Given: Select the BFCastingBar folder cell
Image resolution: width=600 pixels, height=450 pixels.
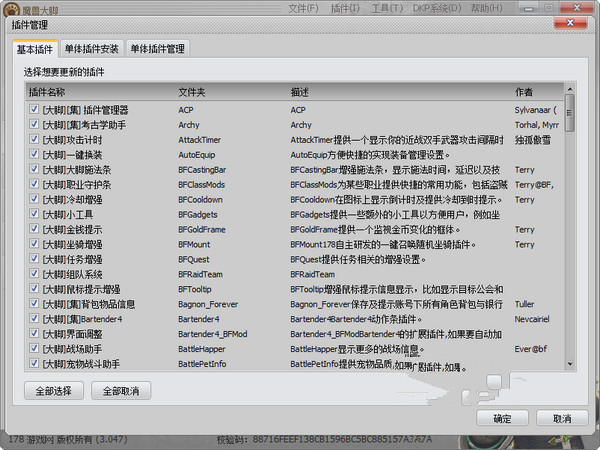Looking at the screenshot, I should click(x=202, y=170).
